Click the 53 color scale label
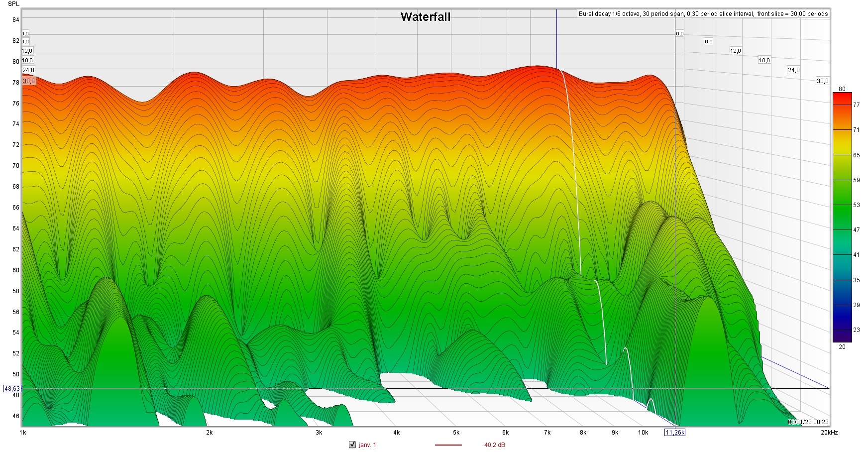Viewport: 868px width, 452px height. (x=857, y=205)
